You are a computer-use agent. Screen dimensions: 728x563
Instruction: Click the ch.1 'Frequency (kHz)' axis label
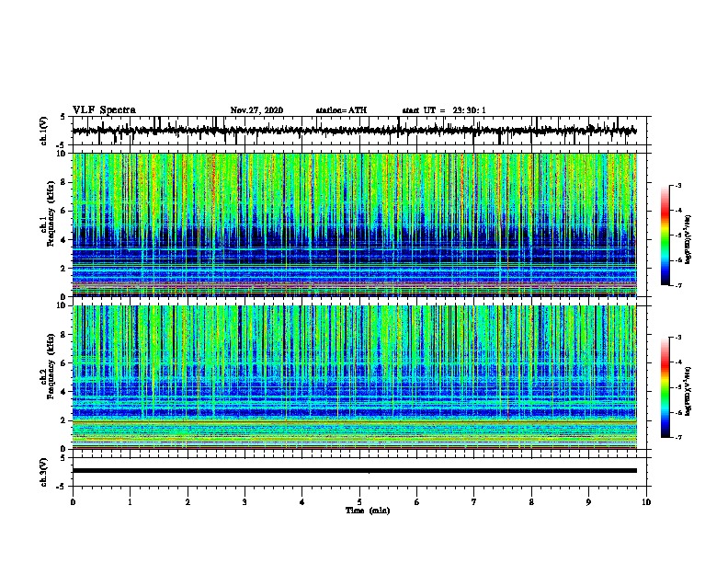coord(51,213)
